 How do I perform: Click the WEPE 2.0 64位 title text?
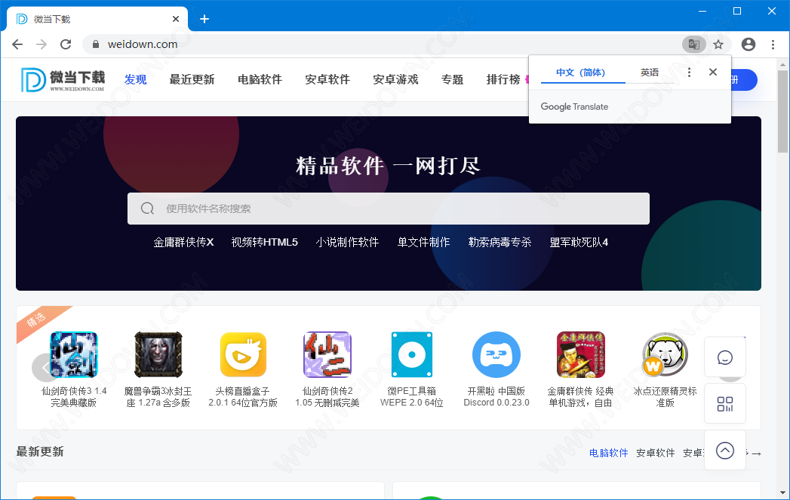point(412,403)
